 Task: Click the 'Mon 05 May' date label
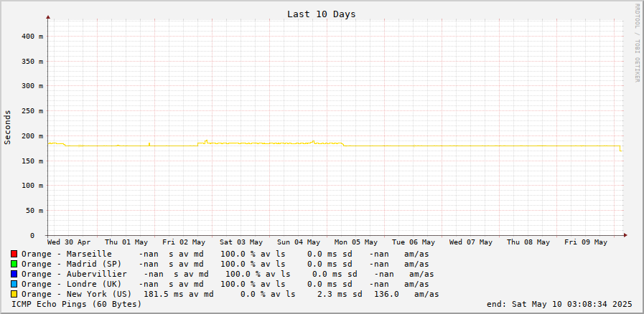click(356, 242)
